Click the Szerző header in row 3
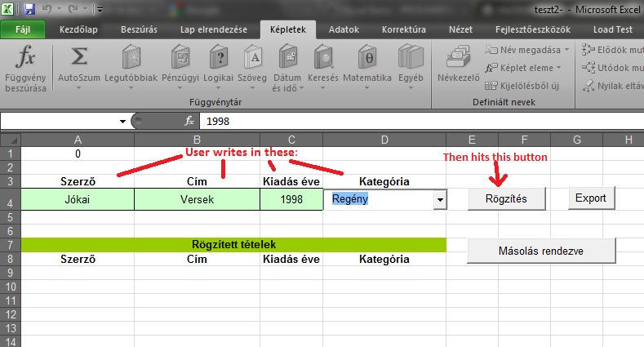The image size is (644, 347). 78,181
